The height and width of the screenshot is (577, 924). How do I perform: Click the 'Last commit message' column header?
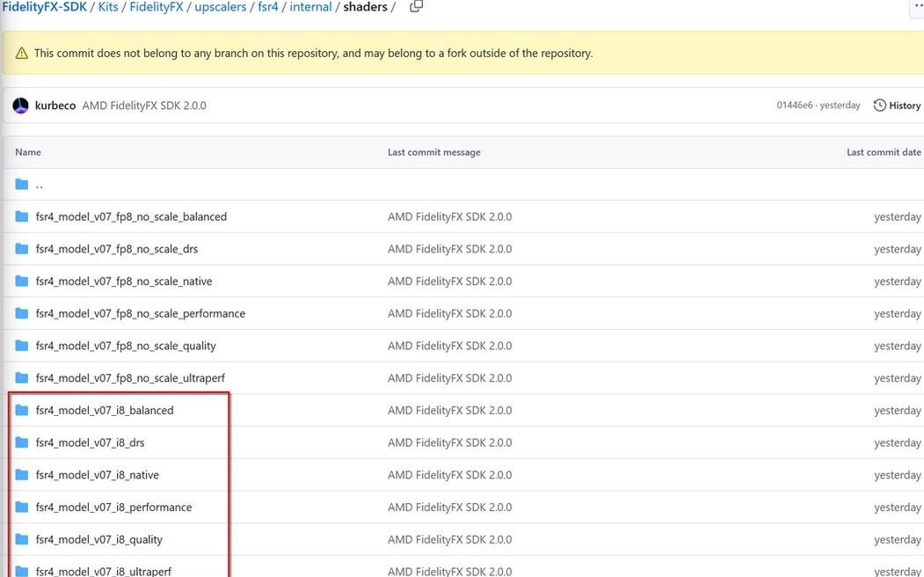(x=434, y=152)
